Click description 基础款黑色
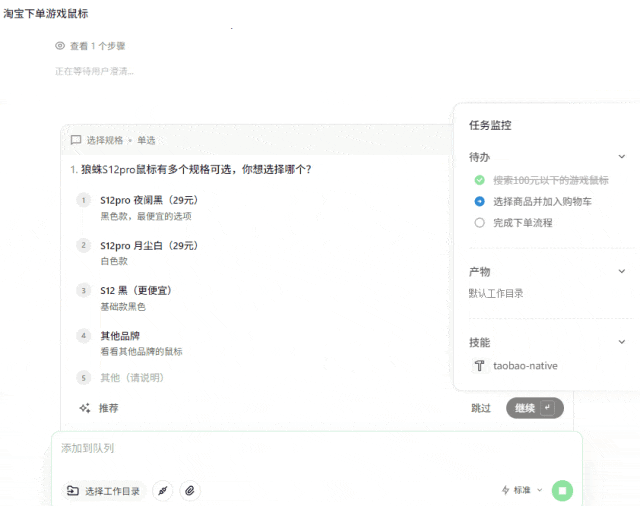The image size is (640, 506). point(123,306)
